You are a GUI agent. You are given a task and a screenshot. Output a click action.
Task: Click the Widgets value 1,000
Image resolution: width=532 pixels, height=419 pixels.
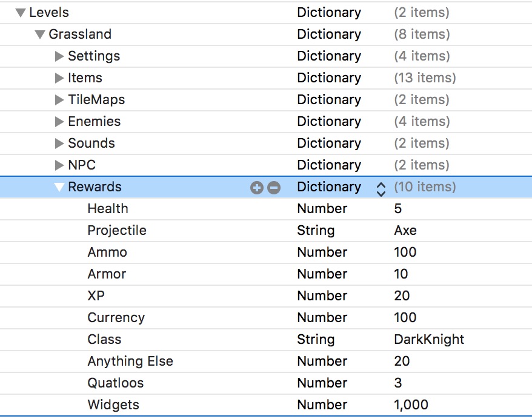(x=411, y=405)
